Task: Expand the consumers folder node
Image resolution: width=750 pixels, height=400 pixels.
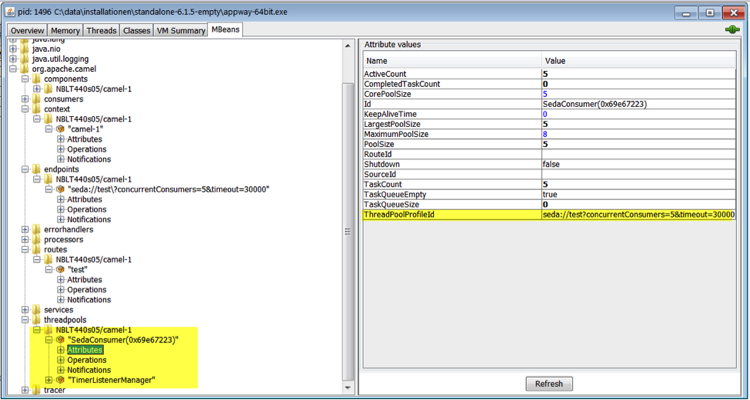Action: (25, 99)
